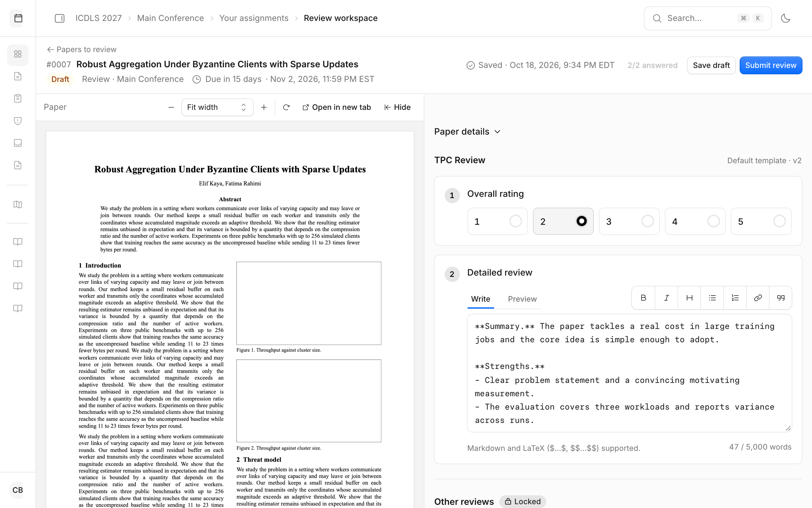Apply bold formatting in the editor
Viewport: 812px width, 508px height.
pos(643,298)
